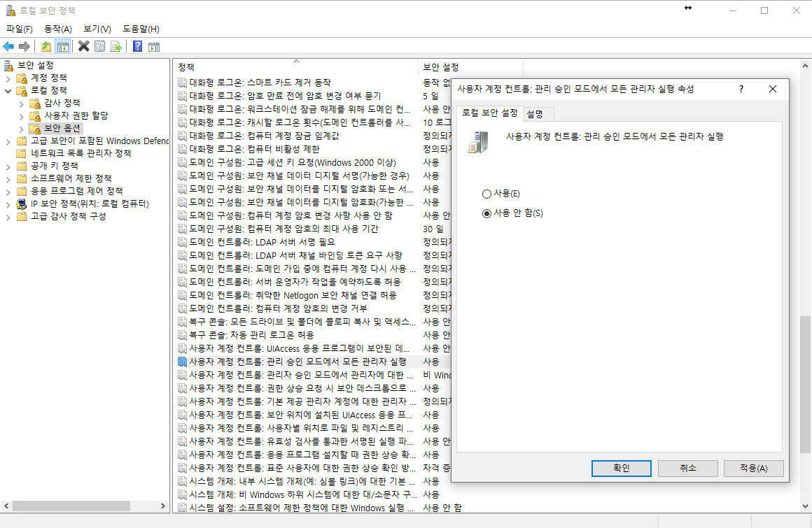Select the 사용 안 함(S) radio button
This screenshot has height=528, width=812.
(487, 214)
